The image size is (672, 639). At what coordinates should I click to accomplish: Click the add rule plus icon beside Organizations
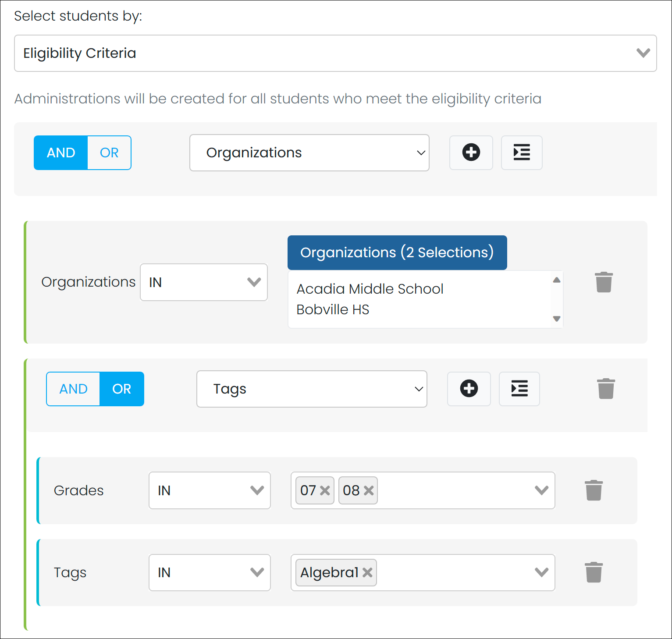(471, 153)
